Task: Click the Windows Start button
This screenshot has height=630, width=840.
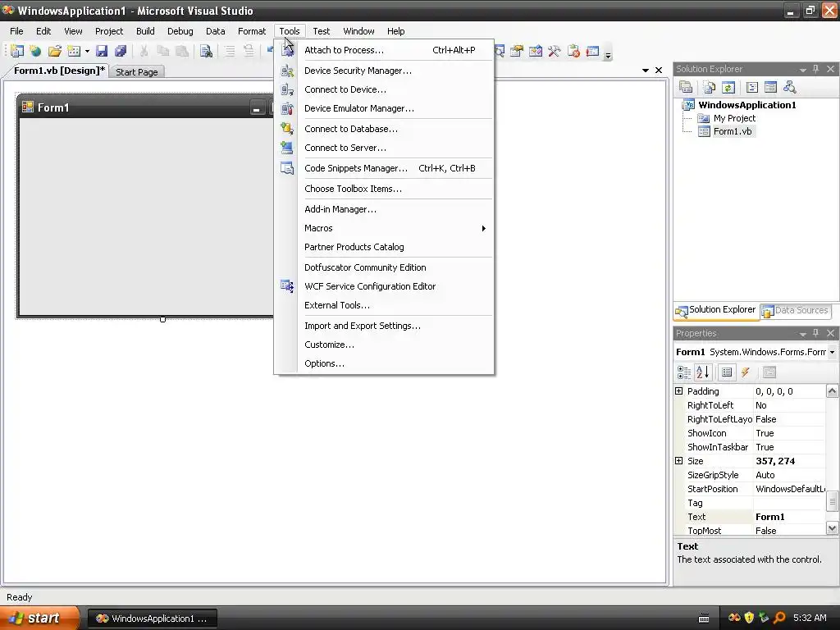Action: 39,618
